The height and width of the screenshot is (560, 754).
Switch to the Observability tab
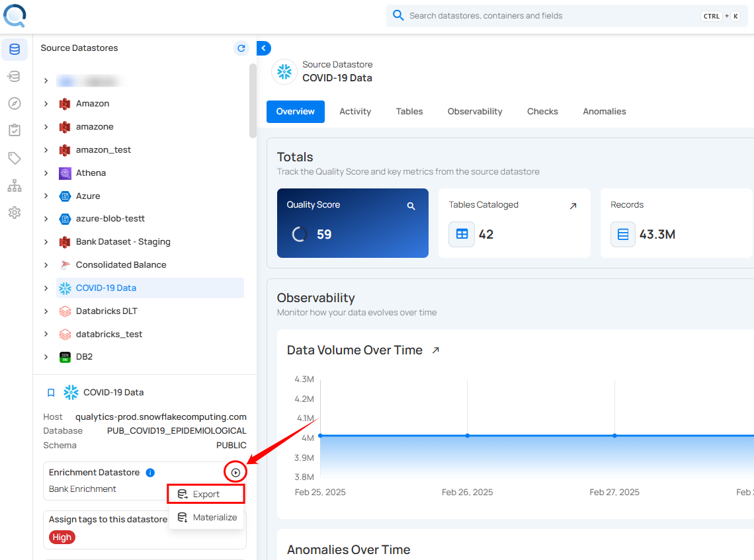click(x=475, y=112)
